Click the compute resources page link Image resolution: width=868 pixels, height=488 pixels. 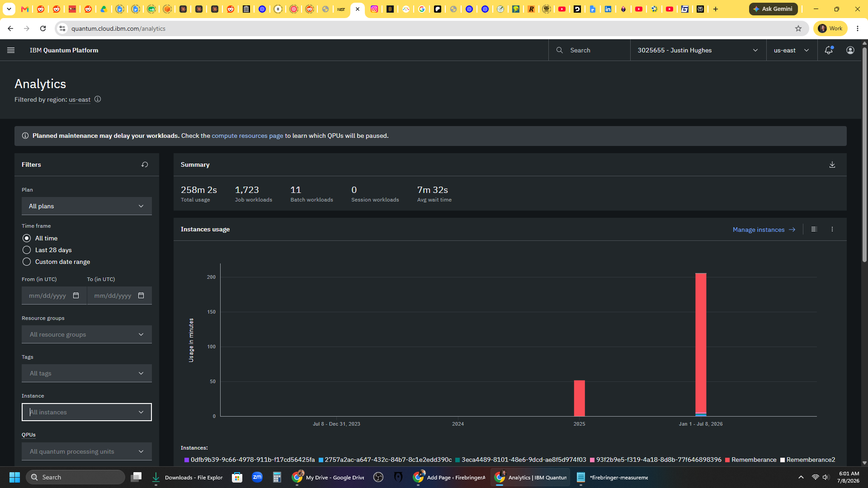(247, 136)
